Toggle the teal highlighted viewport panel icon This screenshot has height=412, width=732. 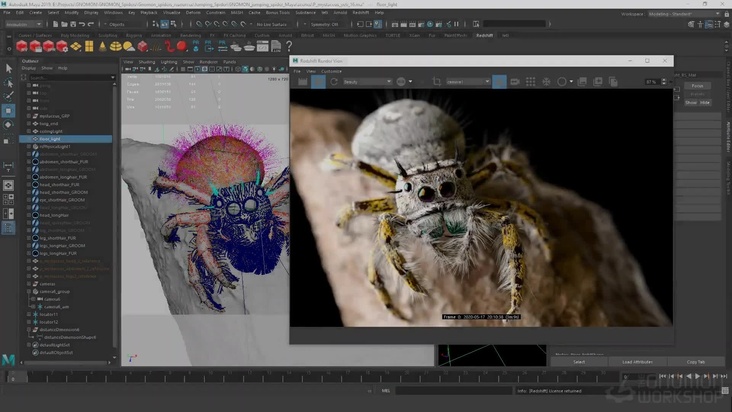click(x=245, y=69)
